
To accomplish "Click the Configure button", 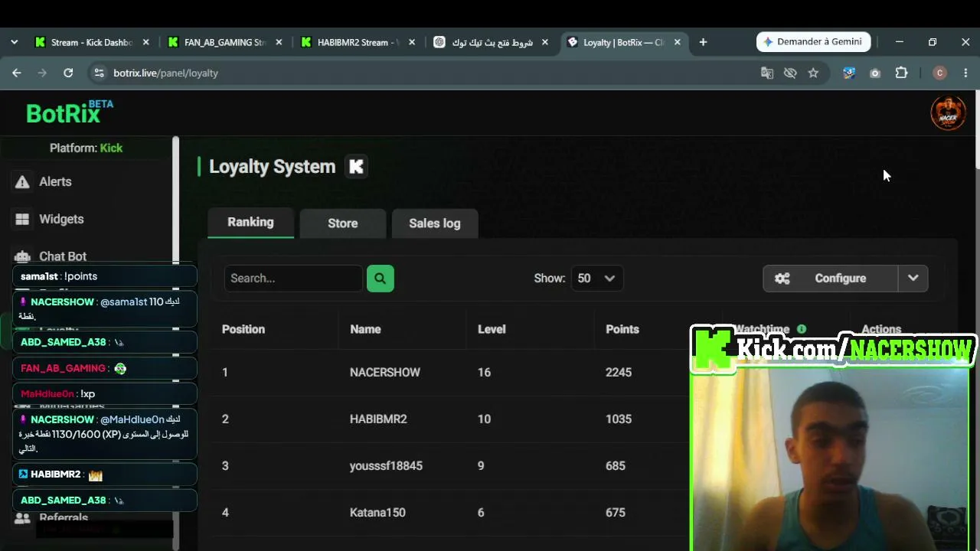I will [831, 279].
